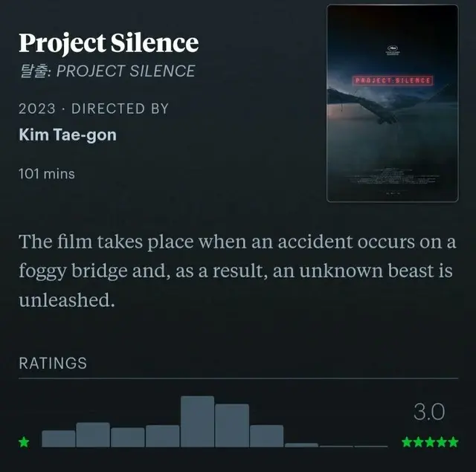The width and height of the screenshot is (476, 472).
Task: Click the single green star icon
Action: tap(24, 442)
